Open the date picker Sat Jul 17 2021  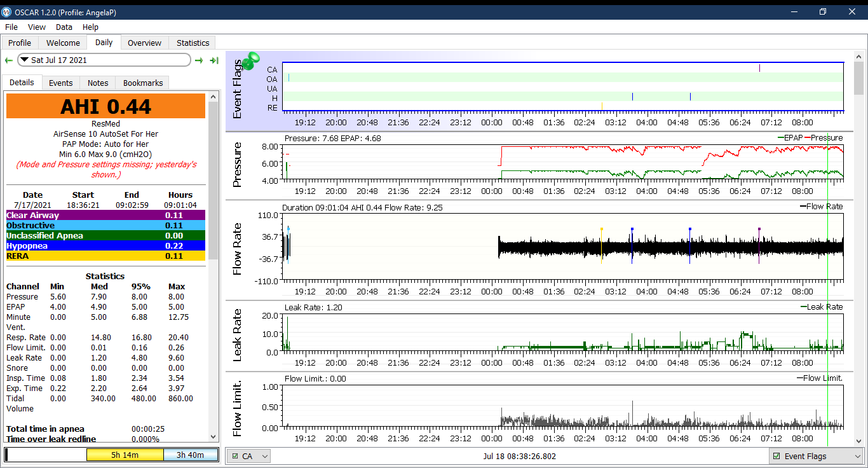pos(104,60)
